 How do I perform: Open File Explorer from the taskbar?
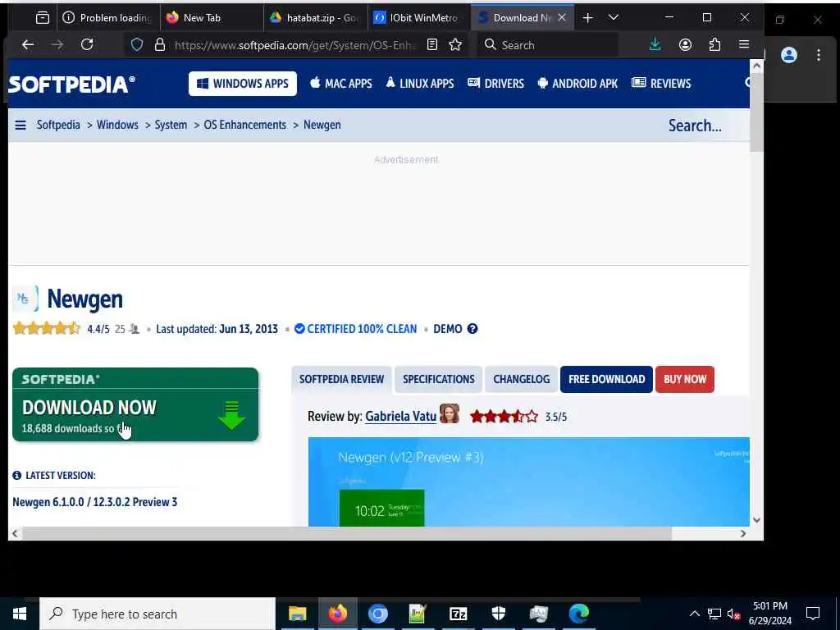[297, 614]
